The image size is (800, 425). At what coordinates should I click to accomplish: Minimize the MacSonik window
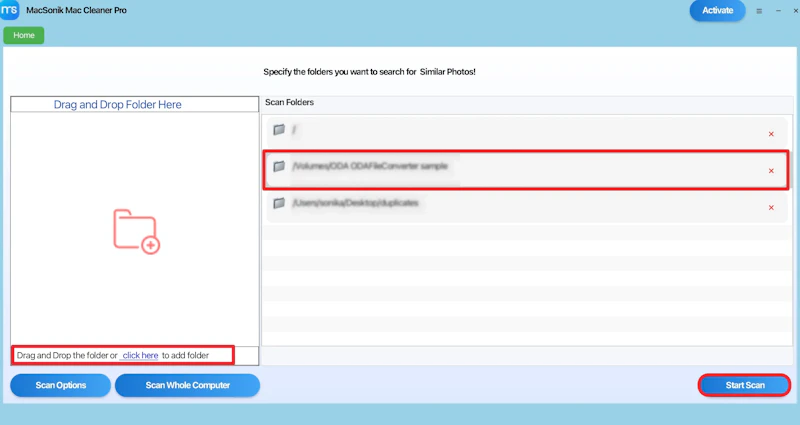click(778, 11)
